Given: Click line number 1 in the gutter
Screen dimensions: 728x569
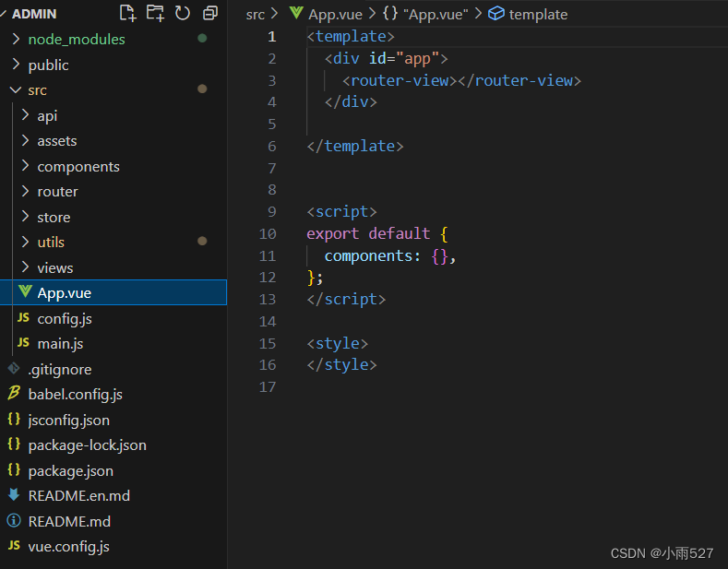Looking at the screenshot, I should pyautogui.click(x=272, y=36).
